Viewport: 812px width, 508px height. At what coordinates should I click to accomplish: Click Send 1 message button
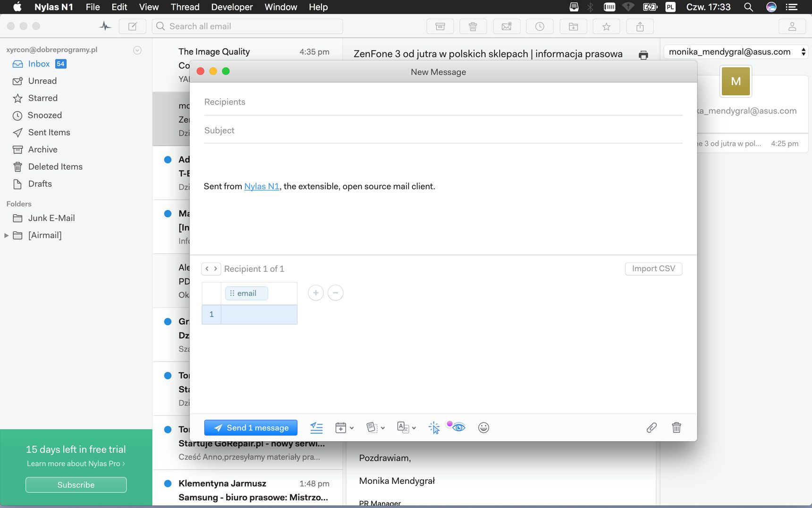[251, 428]
